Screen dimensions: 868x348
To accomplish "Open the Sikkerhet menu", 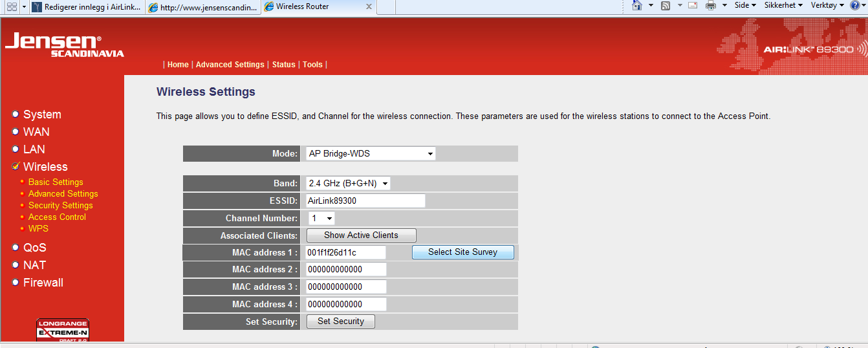I will click(x=783, y=5).
